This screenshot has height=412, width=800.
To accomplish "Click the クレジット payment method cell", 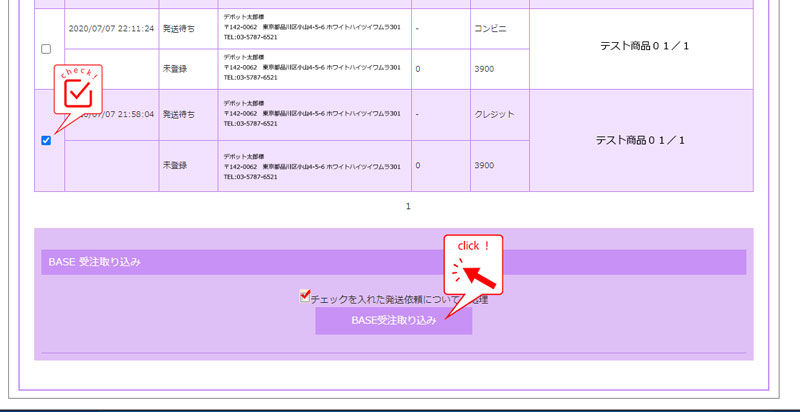I will click(493, 114).
